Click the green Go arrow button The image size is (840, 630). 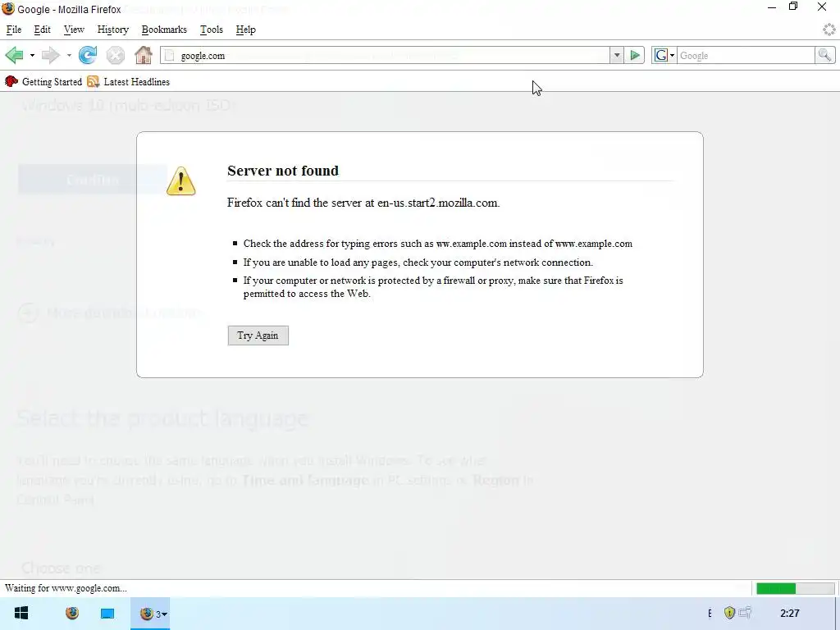[635, 56]
